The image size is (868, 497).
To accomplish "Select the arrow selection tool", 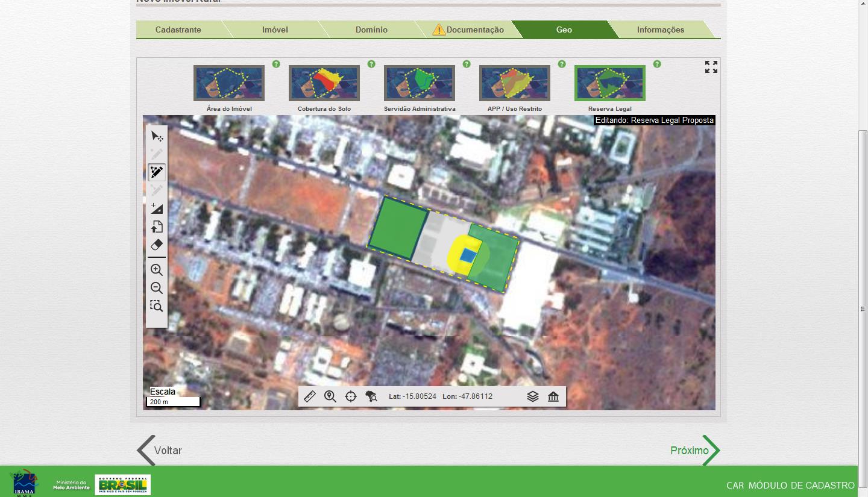I will pos(157,136).
